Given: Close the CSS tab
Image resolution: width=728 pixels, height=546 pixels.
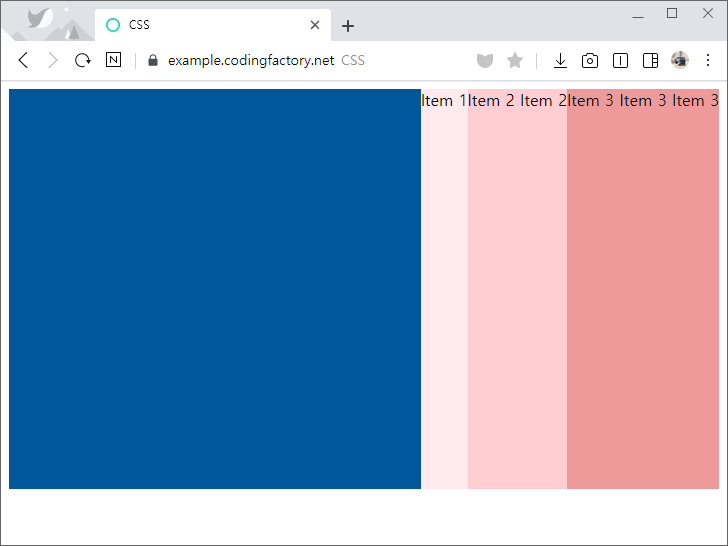Looking at the screenshot, I should tap(315, 25).
